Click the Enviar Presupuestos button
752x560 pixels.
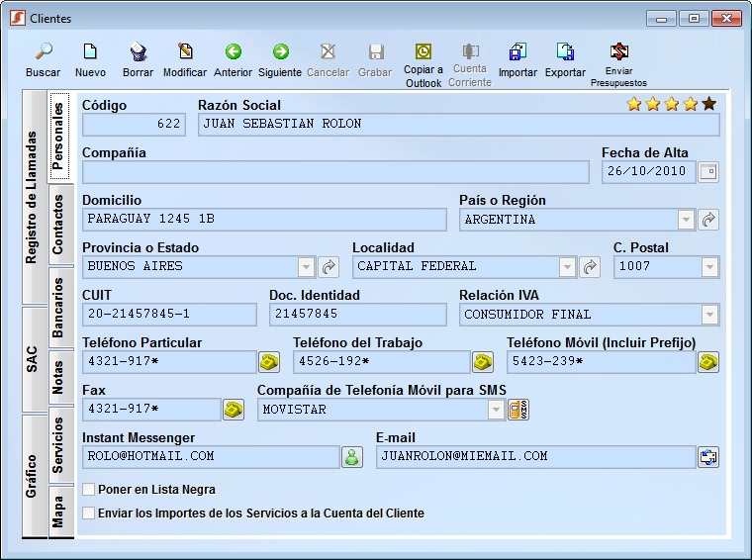click(618, 52)
